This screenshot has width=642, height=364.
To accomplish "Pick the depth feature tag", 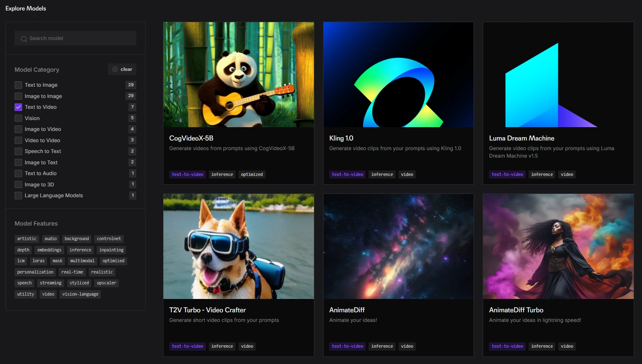I will (x=23, y=250).
